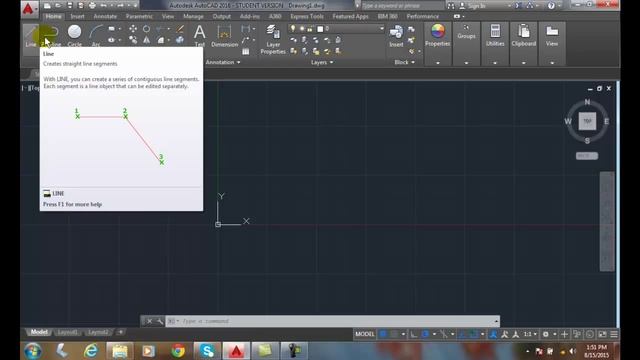The height and width of the screenshot is (360, 640).
Task: Open the AutoCAD application menu logo
Action: (28, 8)
